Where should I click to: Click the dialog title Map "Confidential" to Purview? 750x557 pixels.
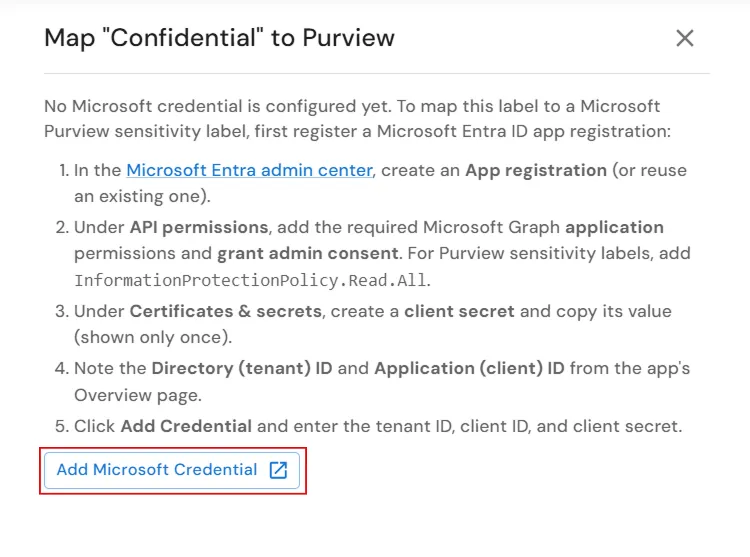pyautogui.click(x=220, y=38)
